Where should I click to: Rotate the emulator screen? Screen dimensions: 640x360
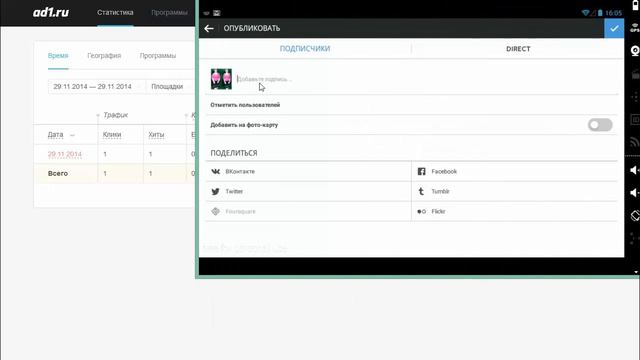click(x=635, y=216)
